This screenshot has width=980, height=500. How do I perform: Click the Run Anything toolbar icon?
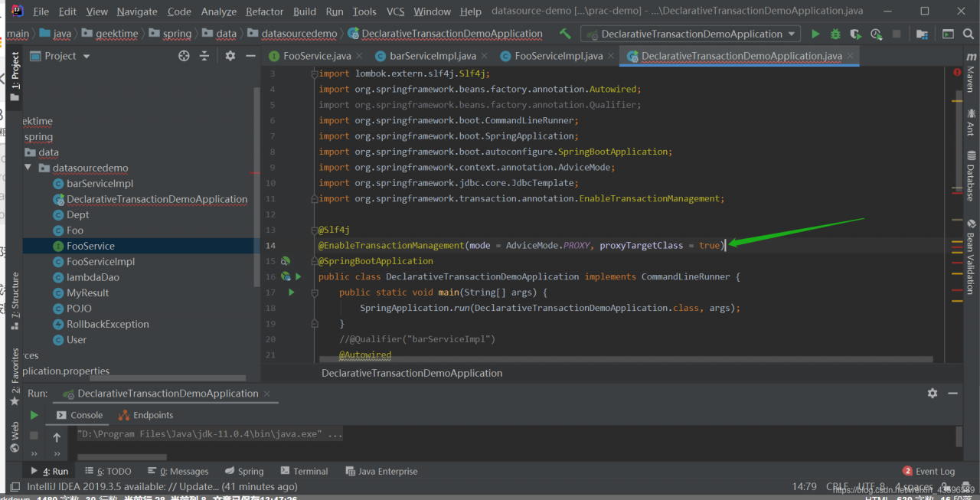[x=949, y=34]
